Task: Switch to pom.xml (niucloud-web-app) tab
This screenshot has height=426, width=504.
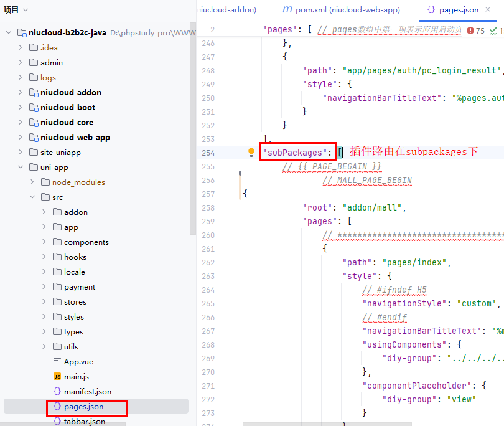Action: point(348,10)
